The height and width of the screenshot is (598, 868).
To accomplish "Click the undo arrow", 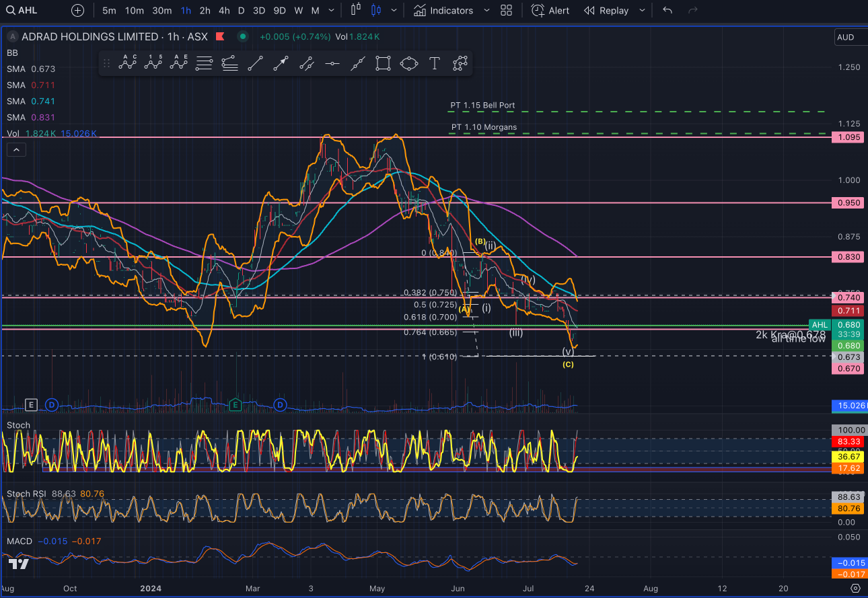I will tap(667, 10).
